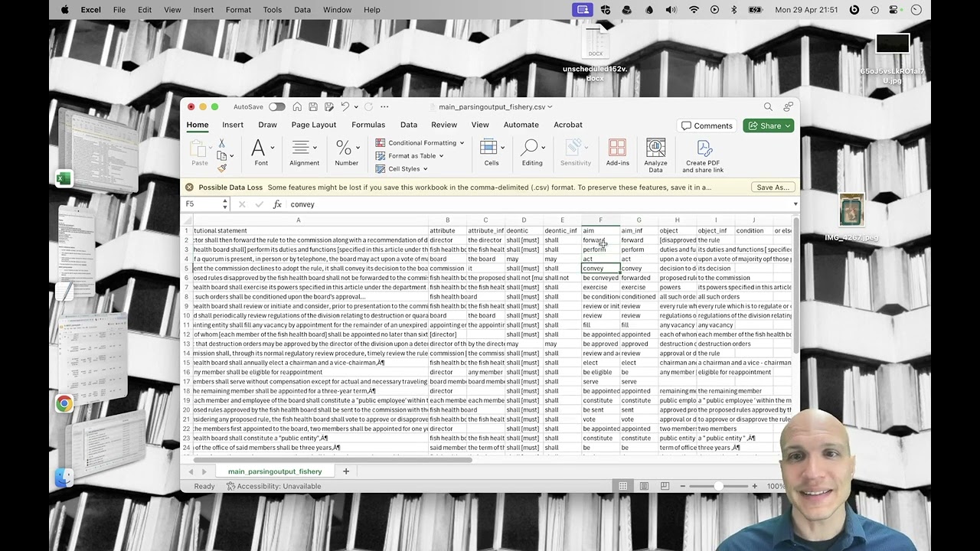
Task: Click the Wi-Fi icon in menu bar
Action: [694, 9]
